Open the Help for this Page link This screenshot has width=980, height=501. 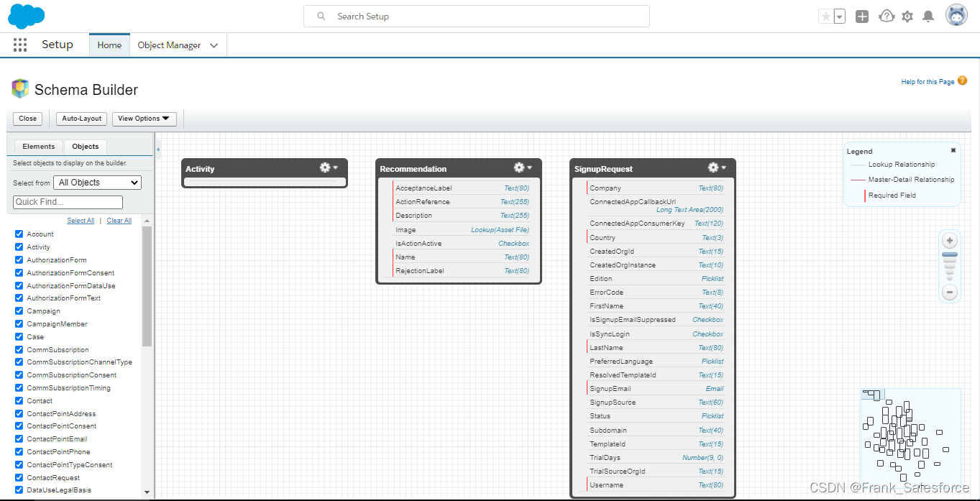pos(927,81)
